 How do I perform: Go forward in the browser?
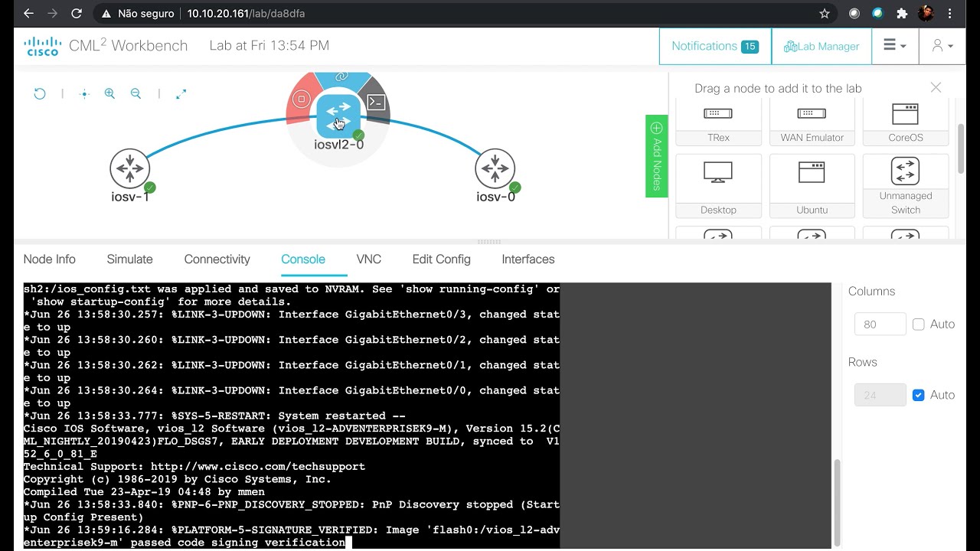point(52,13)
